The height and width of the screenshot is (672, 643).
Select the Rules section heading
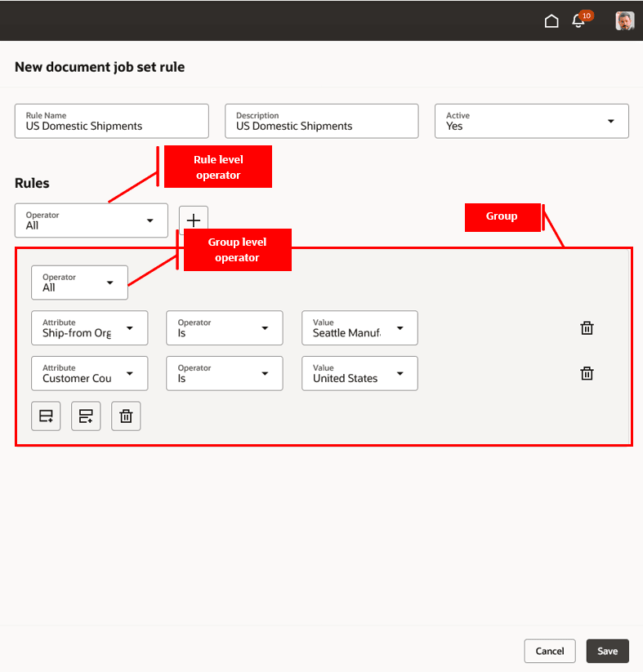(32, 183)
